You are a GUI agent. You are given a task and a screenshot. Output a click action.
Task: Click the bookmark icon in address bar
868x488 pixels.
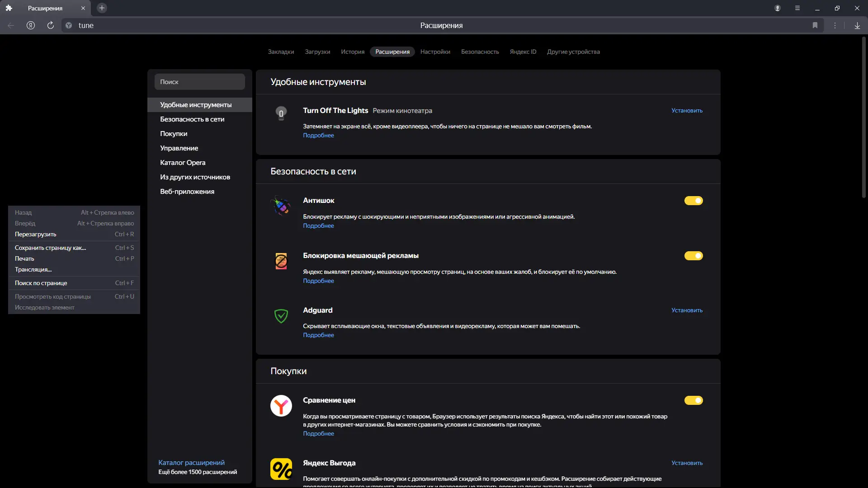(x=815, y=25)
